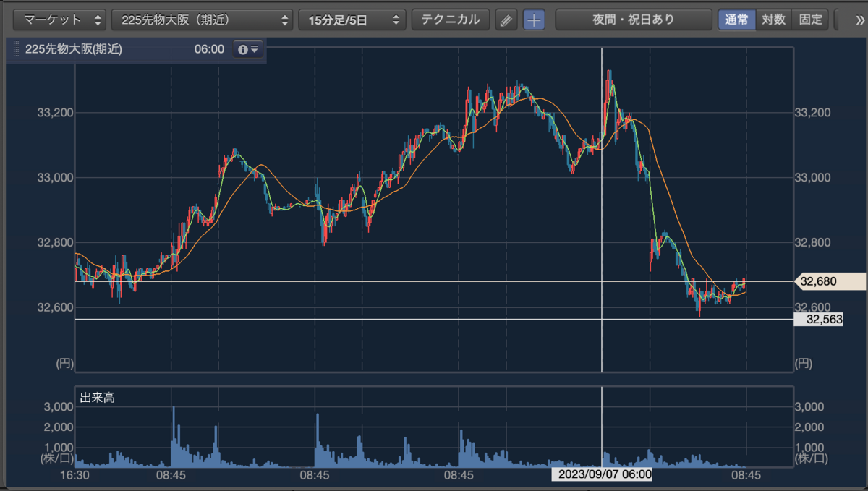This screenshot has height=491, width=868.
Task: Click the left volume axis 2,000 label
Action: [x=59, y=427]
